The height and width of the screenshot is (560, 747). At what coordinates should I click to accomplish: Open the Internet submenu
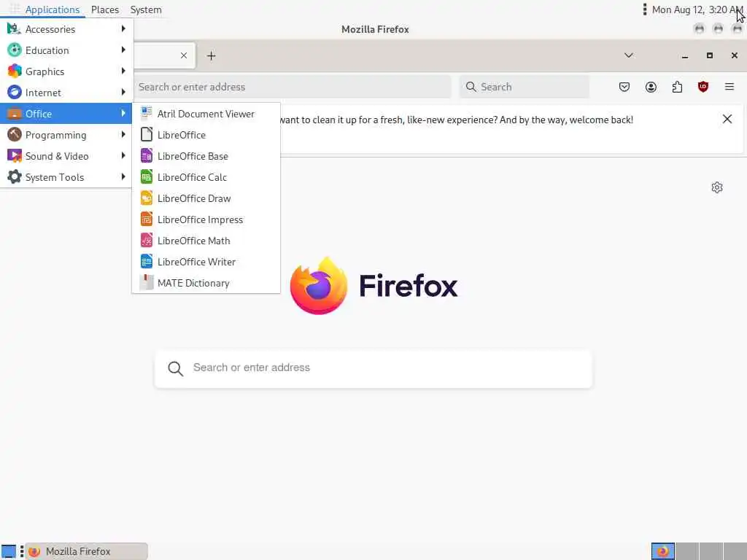66,93
